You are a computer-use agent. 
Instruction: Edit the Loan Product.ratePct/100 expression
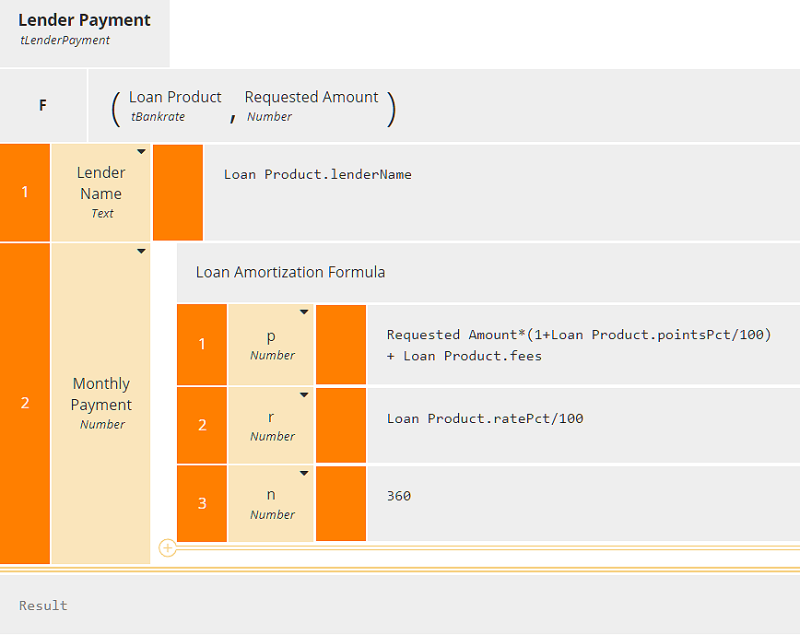click(484, 419)
